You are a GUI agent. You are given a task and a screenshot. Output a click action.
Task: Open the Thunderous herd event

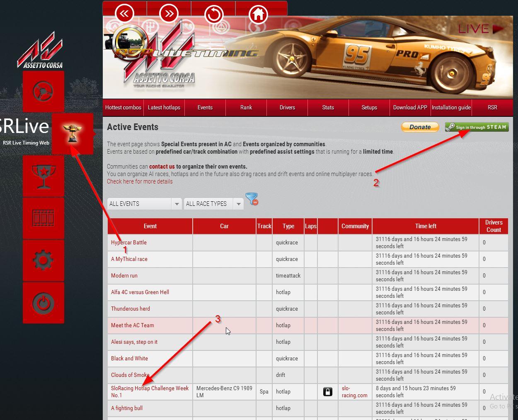(131, 309)
